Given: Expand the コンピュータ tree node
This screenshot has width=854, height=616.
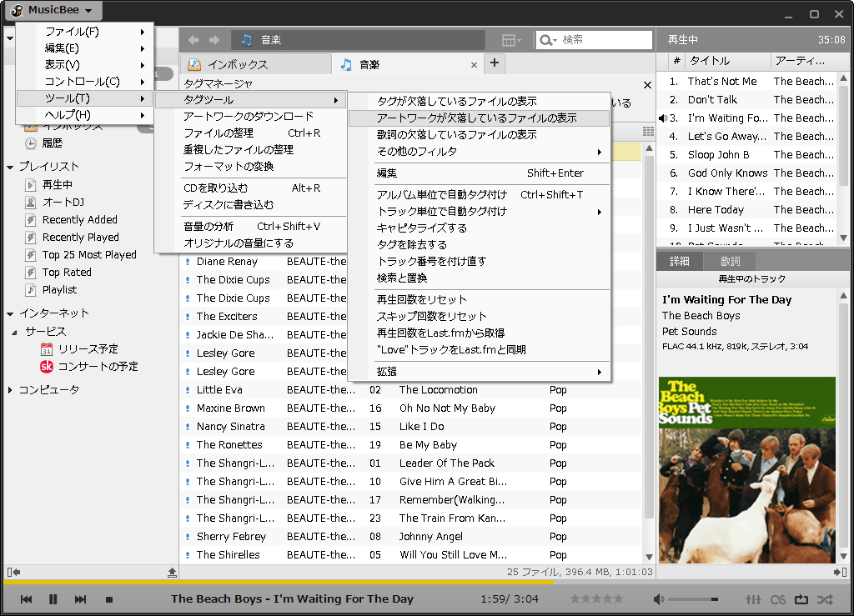Looking at the screenshot, I should [10, 390].
